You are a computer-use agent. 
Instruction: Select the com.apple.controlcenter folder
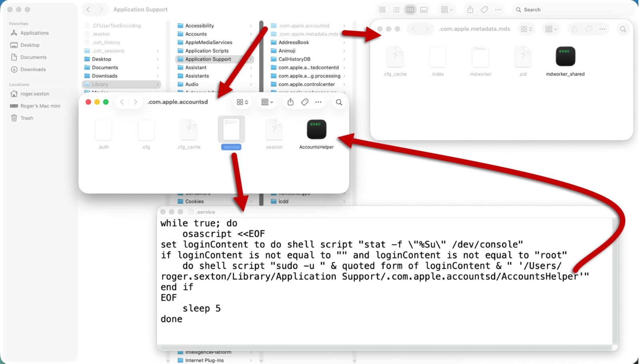(308, 84)
